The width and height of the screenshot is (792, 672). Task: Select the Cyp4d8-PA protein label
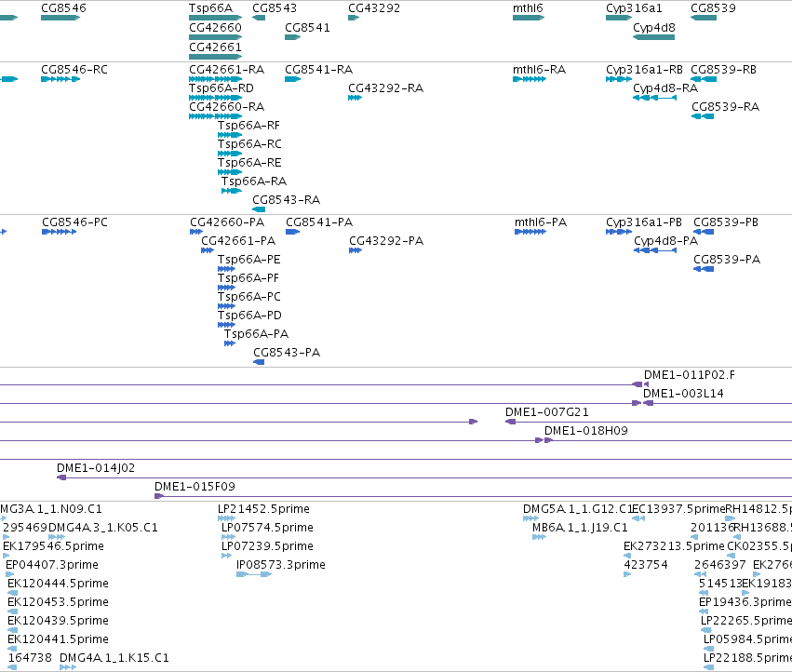[665, 241]
